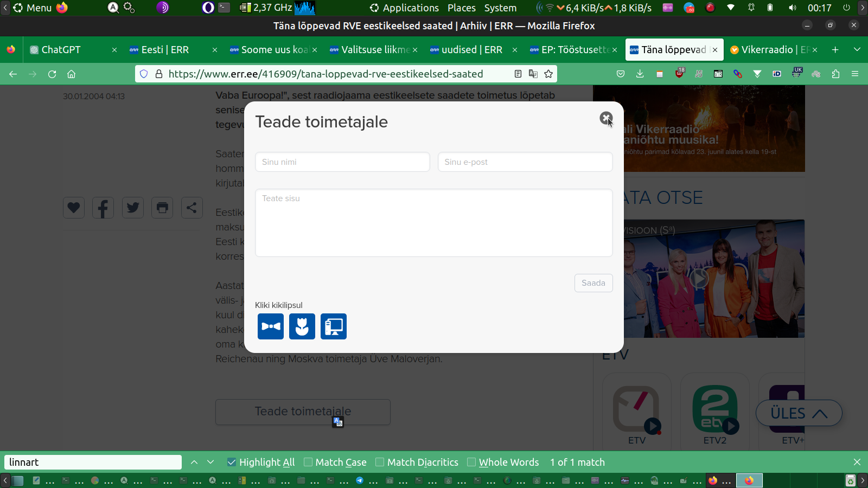Viewport: 868px width, 488px height.
Task: Switch to the Vikerraadio tab
Action: click(774, 50)
